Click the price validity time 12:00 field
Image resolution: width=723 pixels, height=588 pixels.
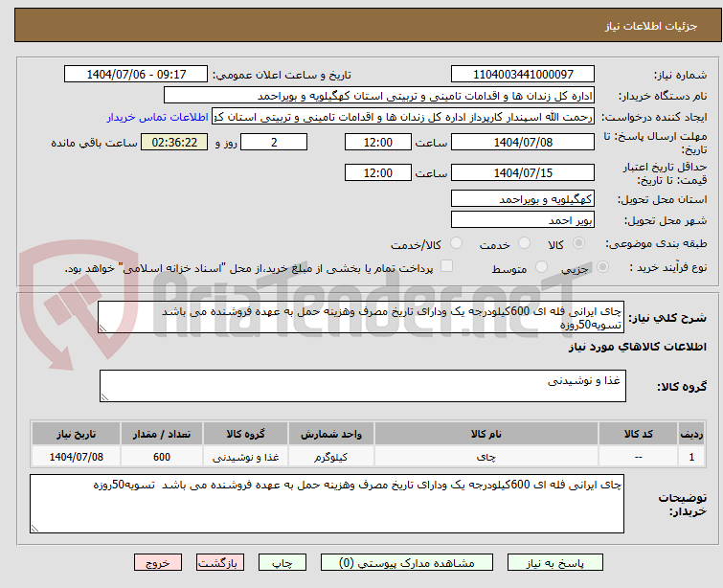(377, 172)
